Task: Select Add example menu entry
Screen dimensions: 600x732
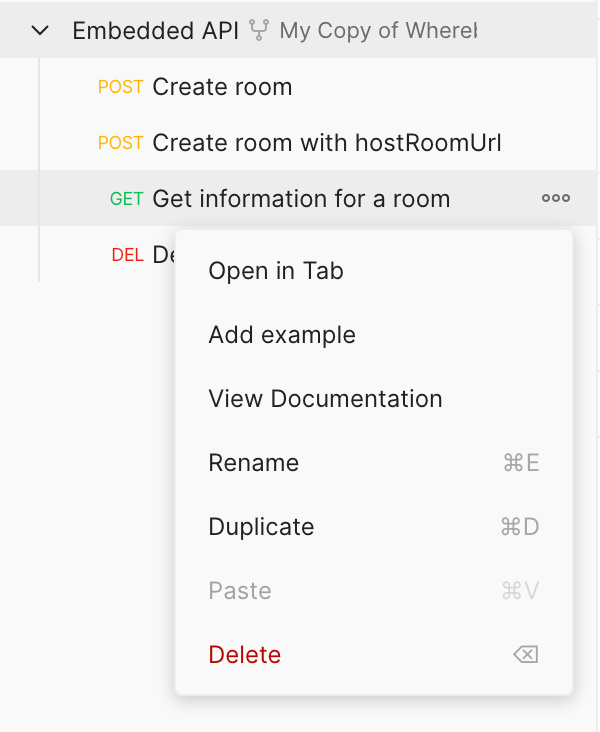Action: tap(374, 335)
